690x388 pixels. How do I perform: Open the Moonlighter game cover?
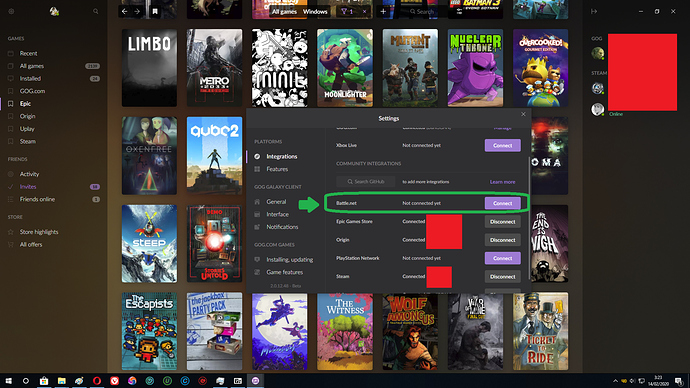click(x=345, y=68)
